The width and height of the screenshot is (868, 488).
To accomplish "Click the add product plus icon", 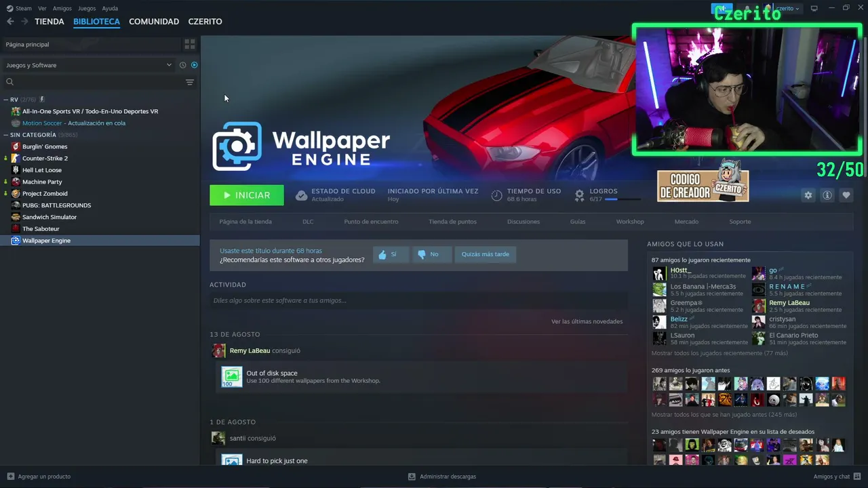I will click(11, 476).
